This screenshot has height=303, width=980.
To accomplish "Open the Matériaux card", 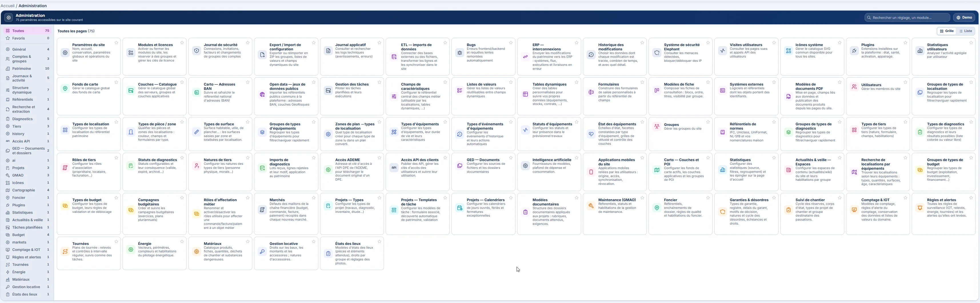I will [220, 254].
